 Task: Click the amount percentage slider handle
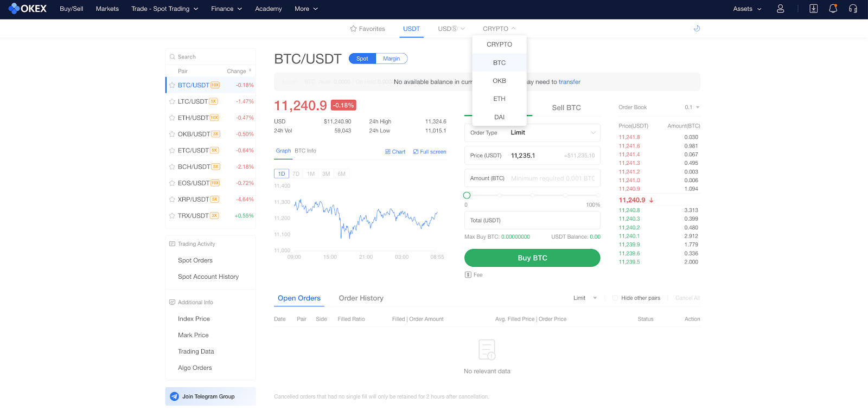pyautogui.click(x=467, y=195)
